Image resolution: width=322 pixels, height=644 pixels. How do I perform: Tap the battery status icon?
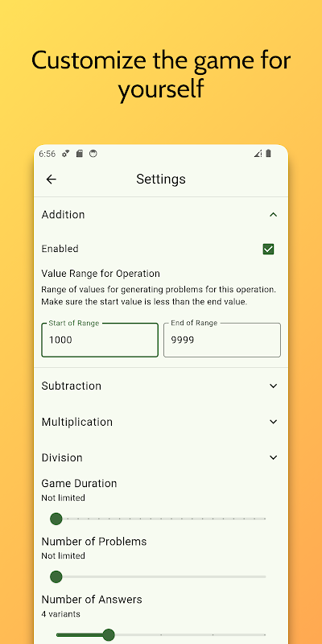pyautogui.click(x=268, y=154)
